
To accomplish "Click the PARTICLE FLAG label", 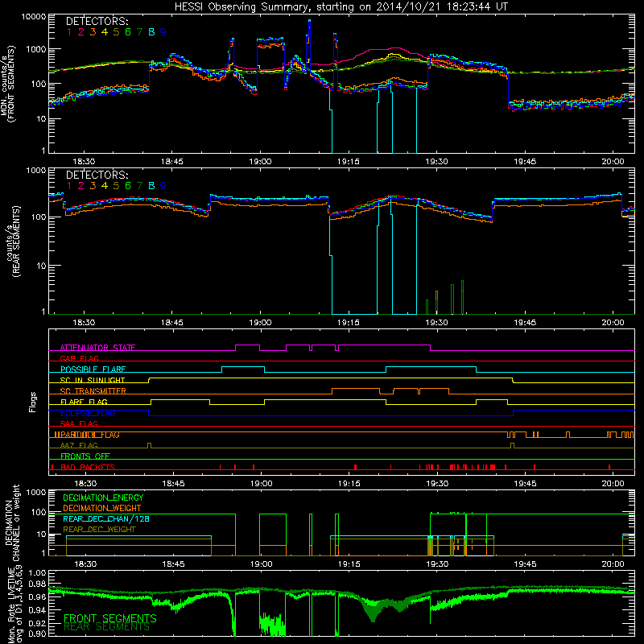I will pyautogui.click(x=90, y=435).
